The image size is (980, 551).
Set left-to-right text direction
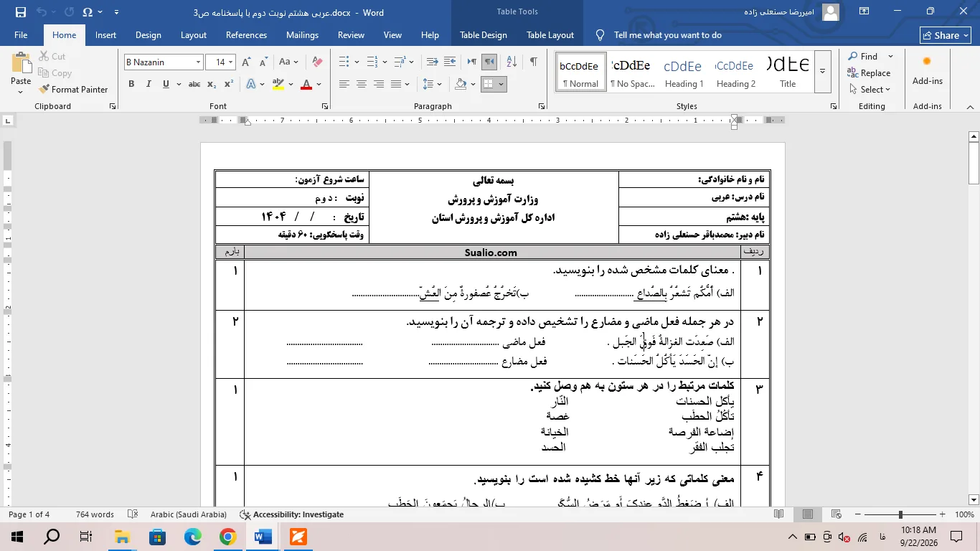pos(471,62)
